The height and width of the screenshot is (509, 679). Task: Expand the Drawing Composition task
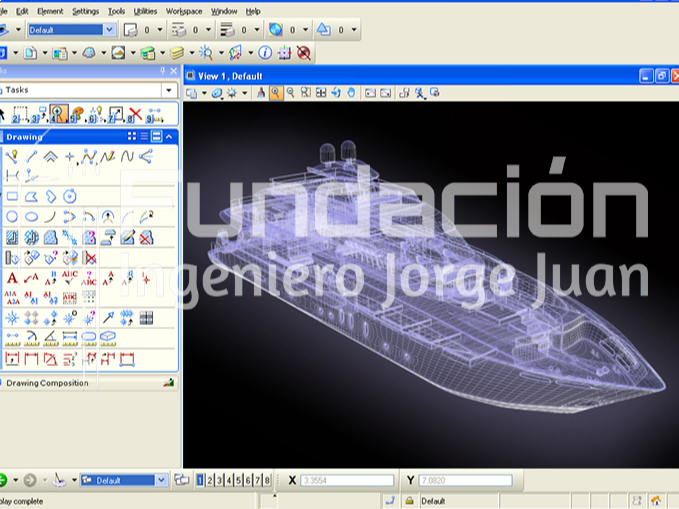(89, 383)
